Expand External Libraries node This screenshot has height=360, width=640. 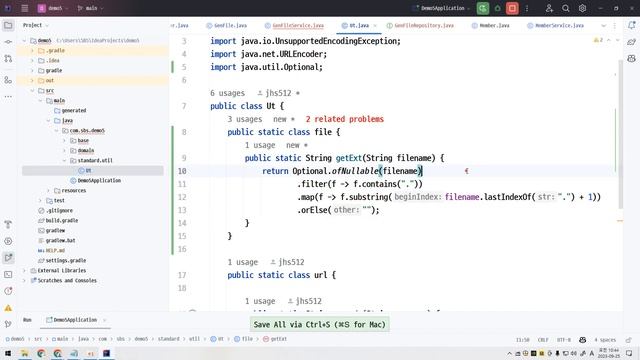(24, 271)
